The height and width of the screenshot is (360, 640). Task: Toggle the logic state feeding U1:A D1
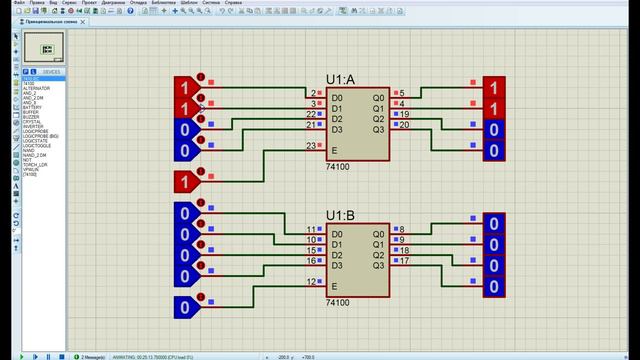pyautogui.click(x=187, y=108)
